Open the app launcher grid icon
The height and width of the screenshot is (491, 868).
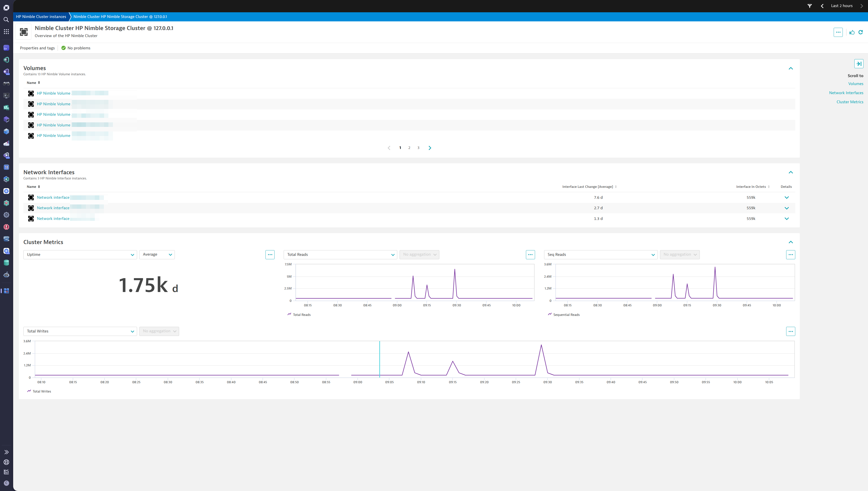point(6,31)
